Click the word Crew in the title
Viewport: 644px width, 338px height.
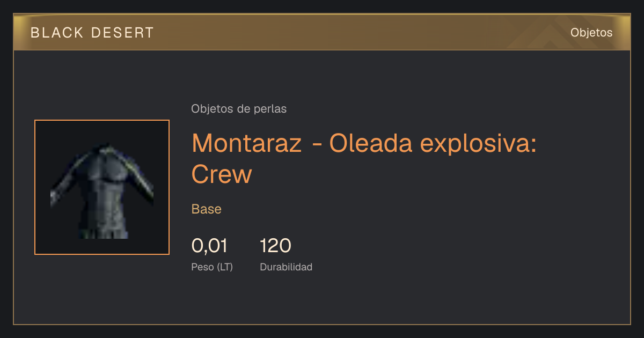click(222, 174)
